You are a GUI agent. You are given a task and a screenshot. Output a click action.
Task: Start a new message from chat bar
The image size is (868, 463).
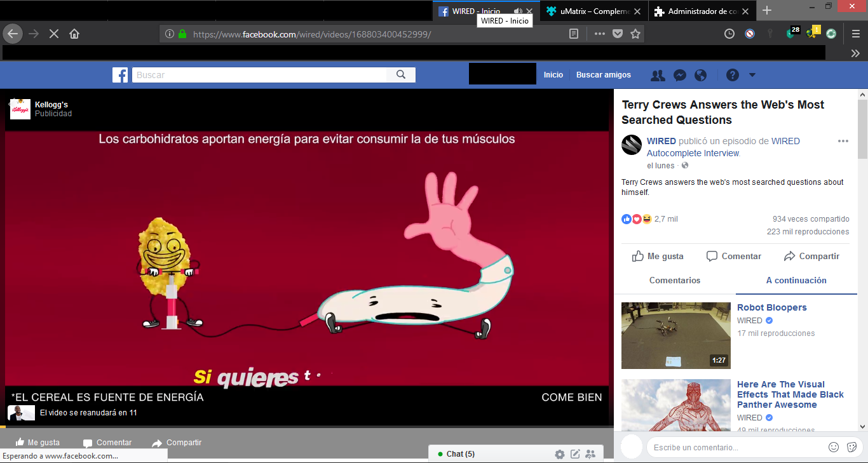(x=575, y=454)
